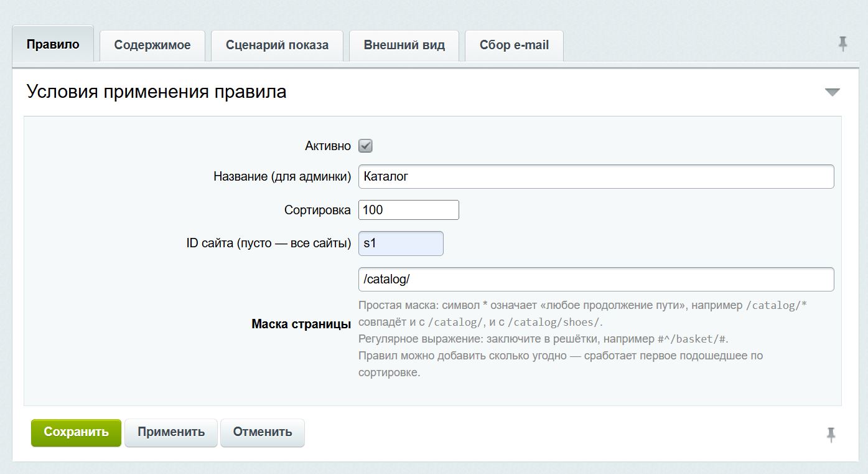Click the Отменить button
The image size is (868, 474).
(x=263, y=432)
